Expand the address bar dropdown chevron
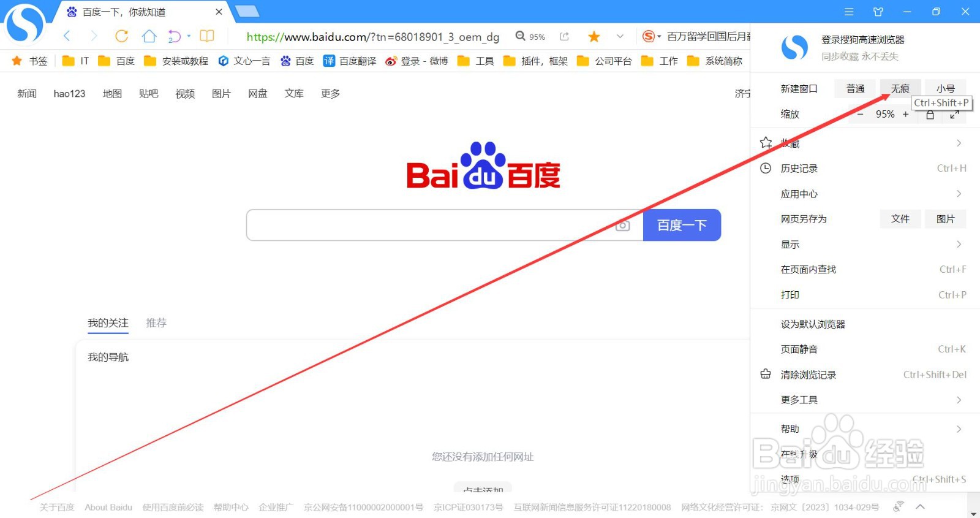The image size is (980, 518). [x=620, y=37]
